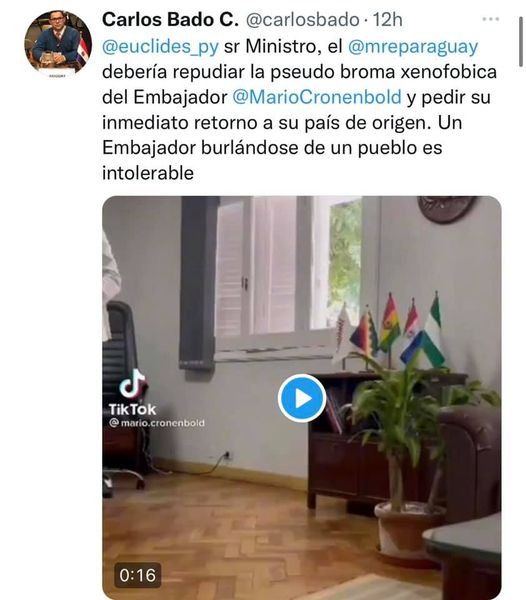Click the window area of the video
The image size is (526, 600).
click(288, 278)
